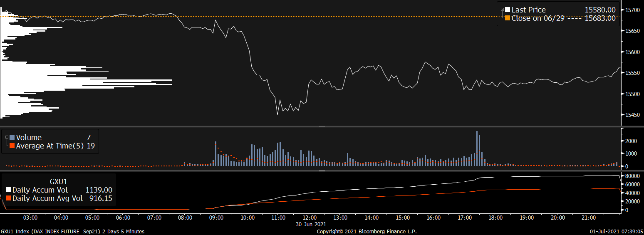The height and width of the screenshot is (235, 644).
Task: Click the white Daily Accum Vol swatch
Action: tap(8, 190)
